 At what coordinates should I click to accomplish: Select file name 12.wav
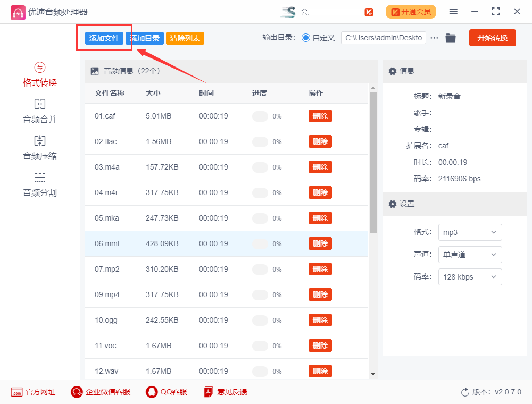(x=106, y=372)
